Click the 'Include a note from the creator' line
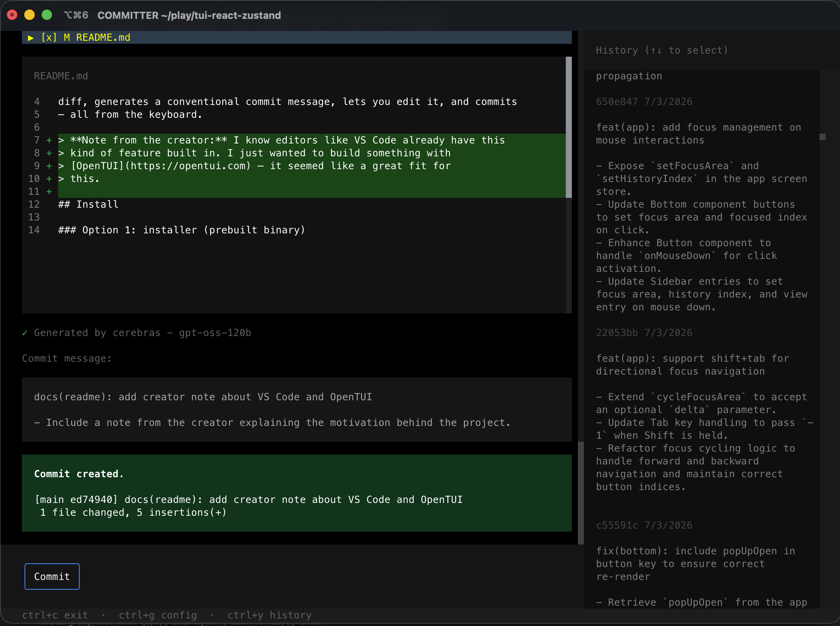840x626 pixels. [x=272, y=422]
